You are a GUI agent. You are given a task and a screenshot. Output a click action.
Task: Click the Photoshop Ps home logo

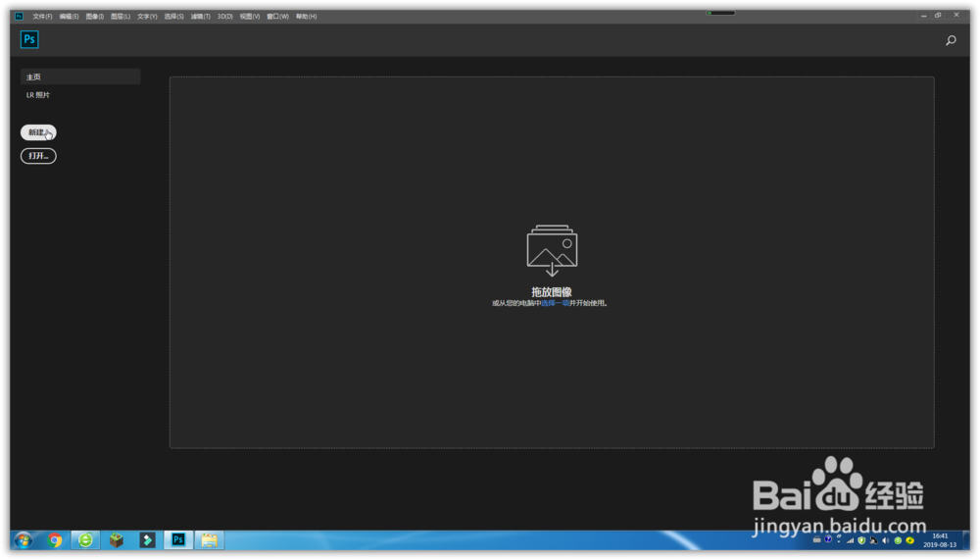(x=29, y=39)
